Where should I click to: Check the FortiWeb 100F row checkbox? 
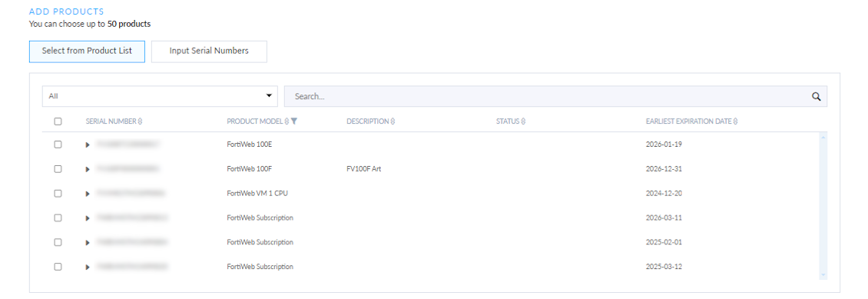pyautogui.click(x=58, y=169)
